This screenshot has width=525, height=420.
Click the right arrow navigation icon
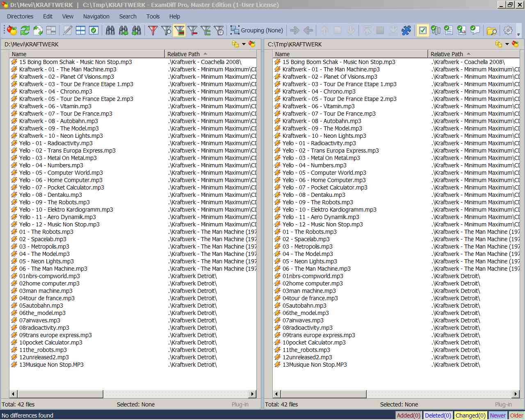294,30
